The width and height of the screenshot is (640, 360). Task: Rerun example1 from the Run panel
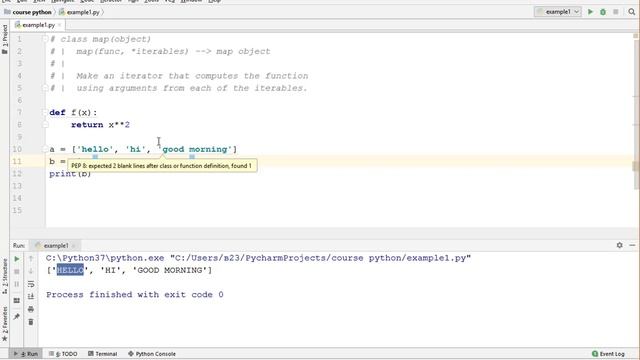pos(17,259)
